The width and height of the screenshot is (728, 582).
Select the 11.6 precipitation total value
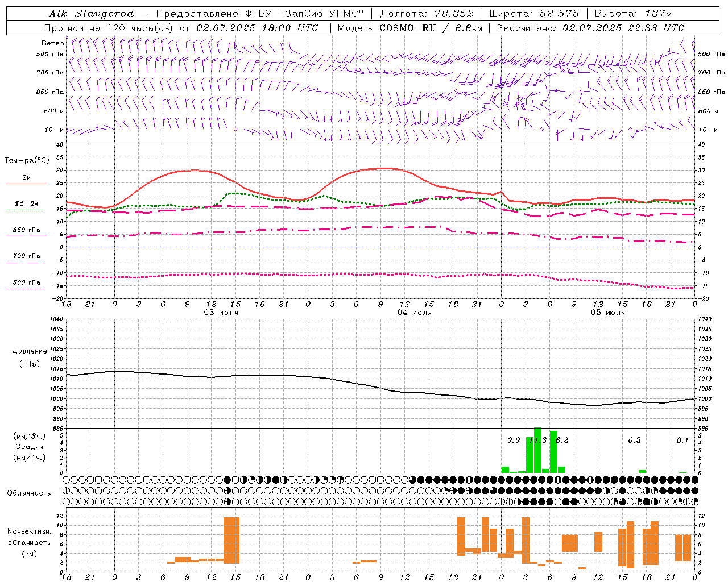click(537, 440)
